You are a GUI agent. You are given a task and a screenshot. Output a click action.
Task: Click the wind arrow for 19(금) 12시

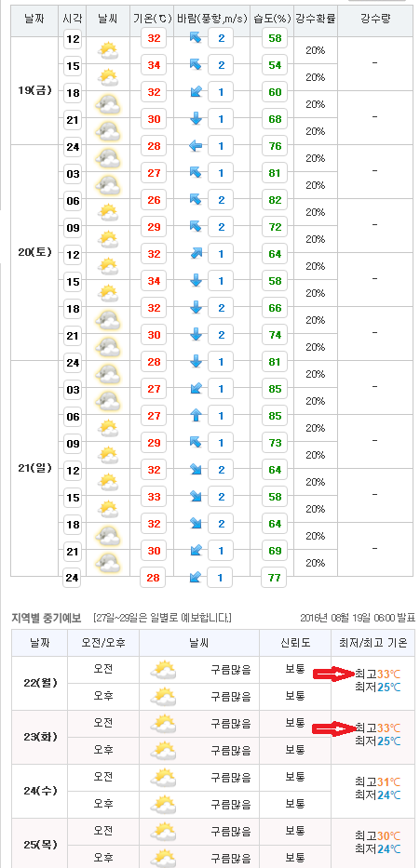[x=196, y=37]
